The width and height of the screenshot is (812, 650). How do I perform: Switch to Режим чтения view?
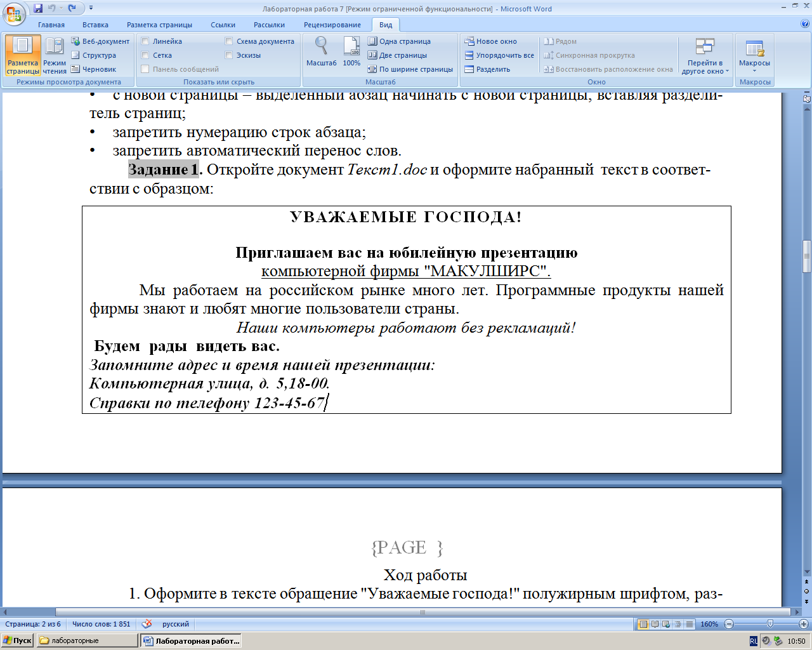[55, 56]
